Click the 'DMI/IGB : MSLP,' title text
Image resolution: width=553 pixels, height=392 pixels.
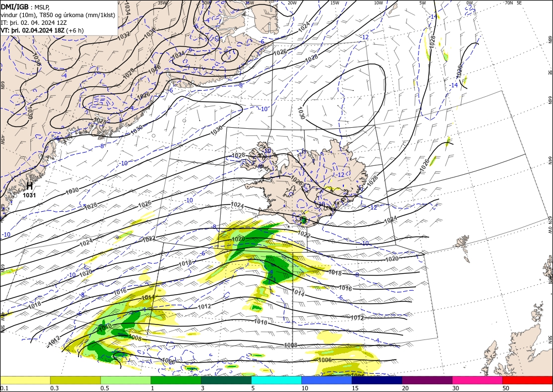coord(25,6)
